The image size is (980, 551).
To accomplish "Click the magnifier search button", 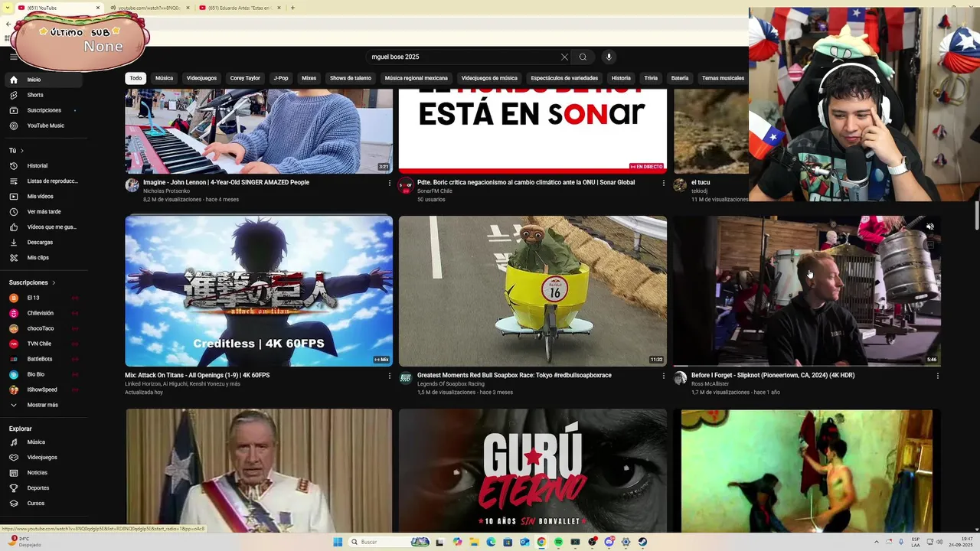I will click(x=583, y=57).
